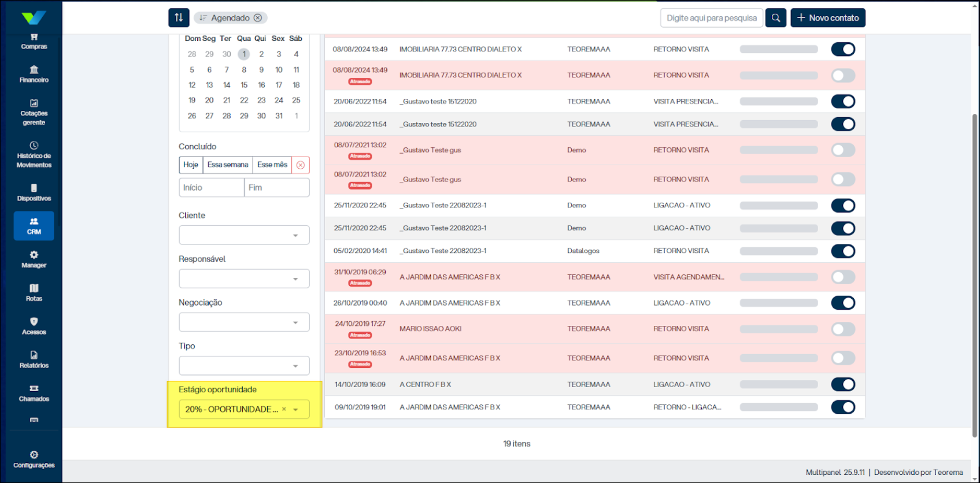This screenshot has width=980, height=483.
Task: Open Cotações gerente in sidebar
Action: [x=34, y=112]
